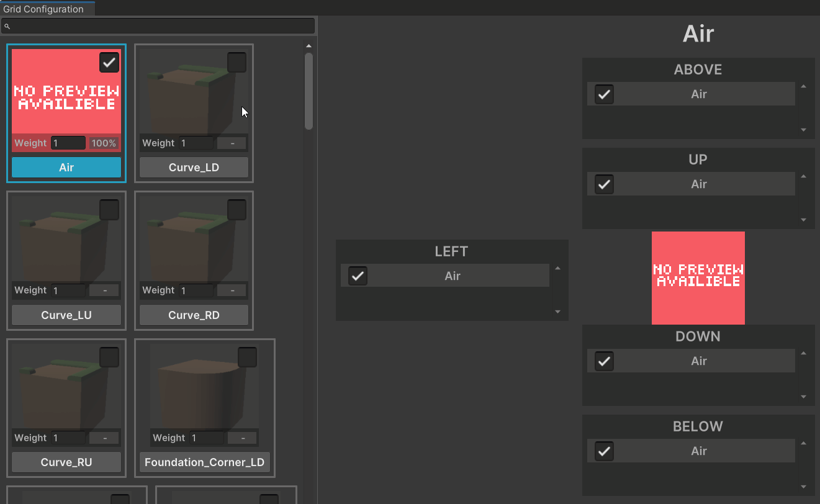Click the LEFT section header
This screenshot has width=820, height=504.
[x=451, y=251]
